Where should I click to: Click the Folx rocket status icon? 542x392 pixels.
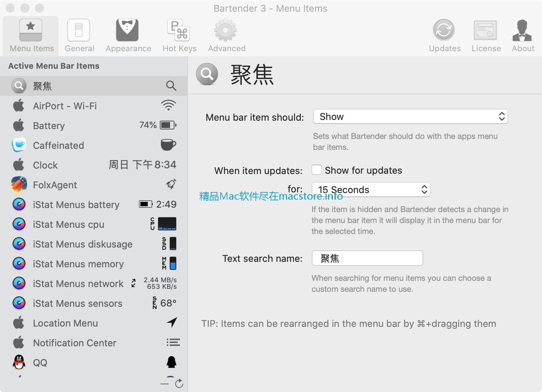pyautogui.click(x=171, y=184)
